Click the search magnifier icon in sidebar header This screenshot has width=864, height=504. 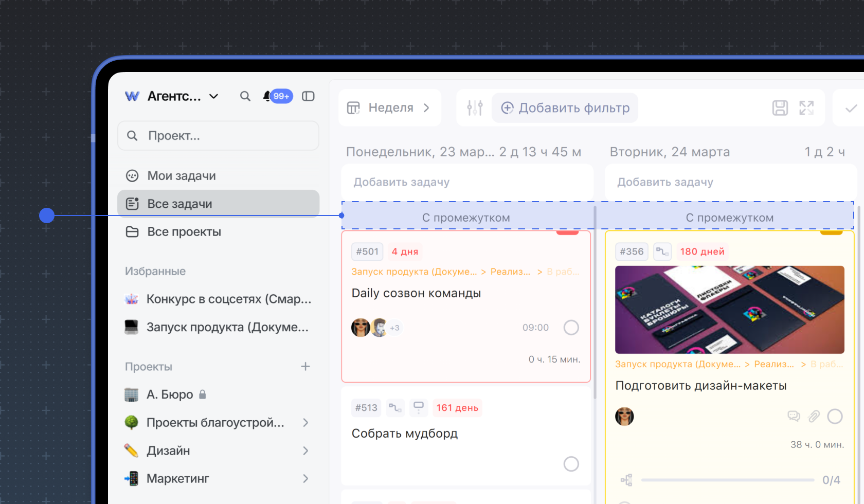coord(245,96)
